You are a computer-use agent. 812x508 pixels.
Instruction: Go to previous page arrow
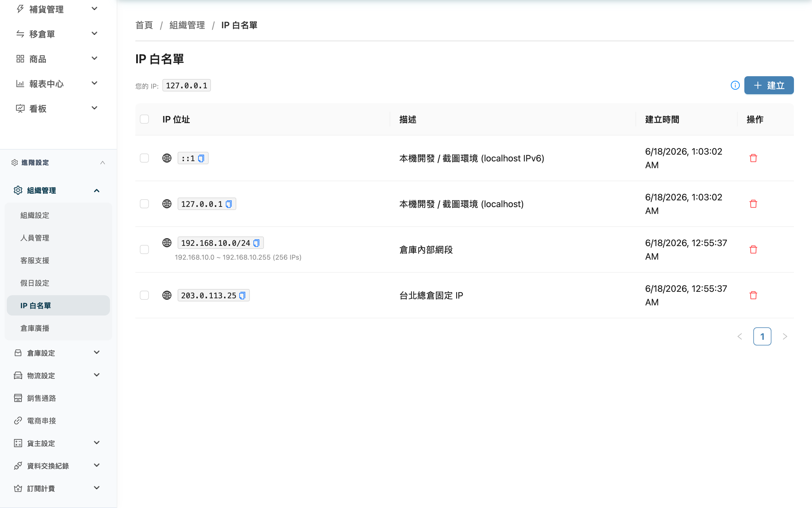[740, 336]
